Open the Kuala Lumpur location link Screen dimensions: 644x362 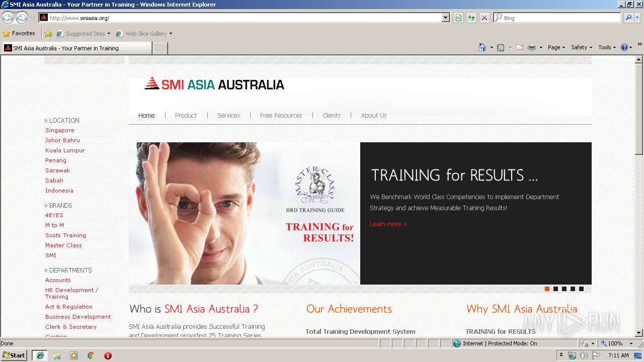(65, 150)
